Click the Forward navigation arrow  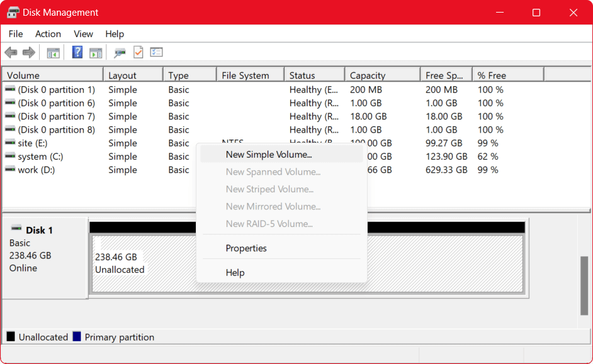pyautogui.click(x=28, y=52)
